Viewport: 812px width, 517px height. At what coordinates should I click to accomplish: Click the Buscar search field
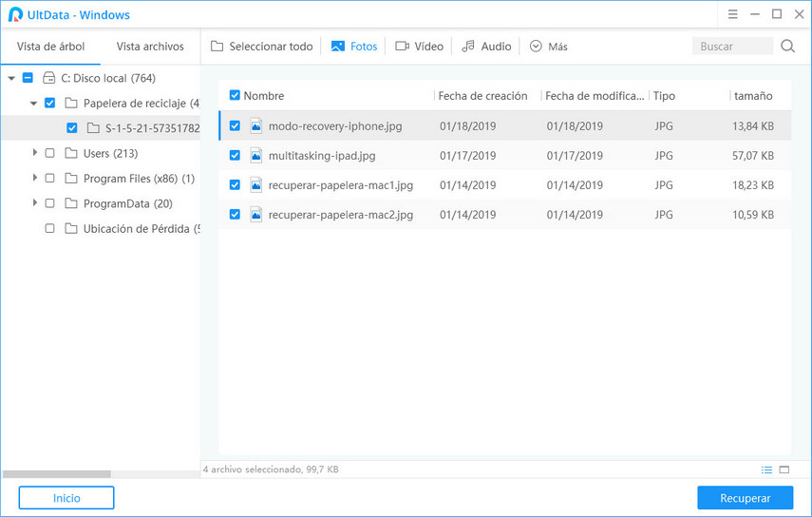(733, 47)
